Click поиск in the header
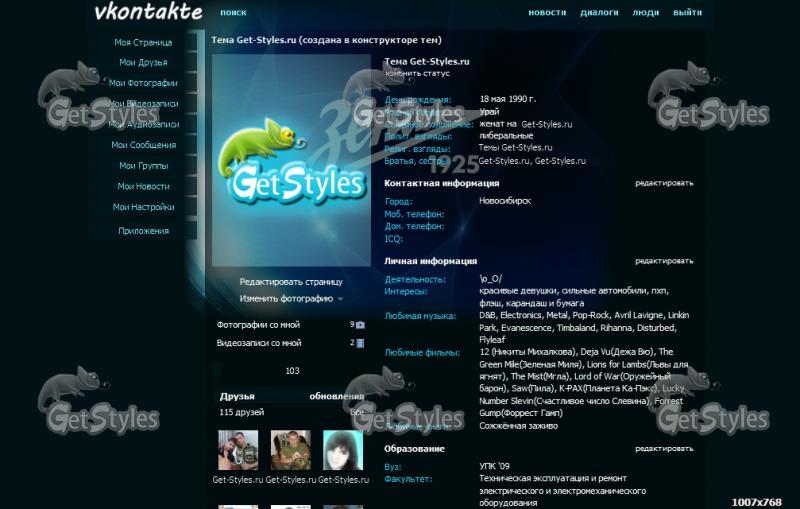The image size is (800, 509). tap(233, 13)
